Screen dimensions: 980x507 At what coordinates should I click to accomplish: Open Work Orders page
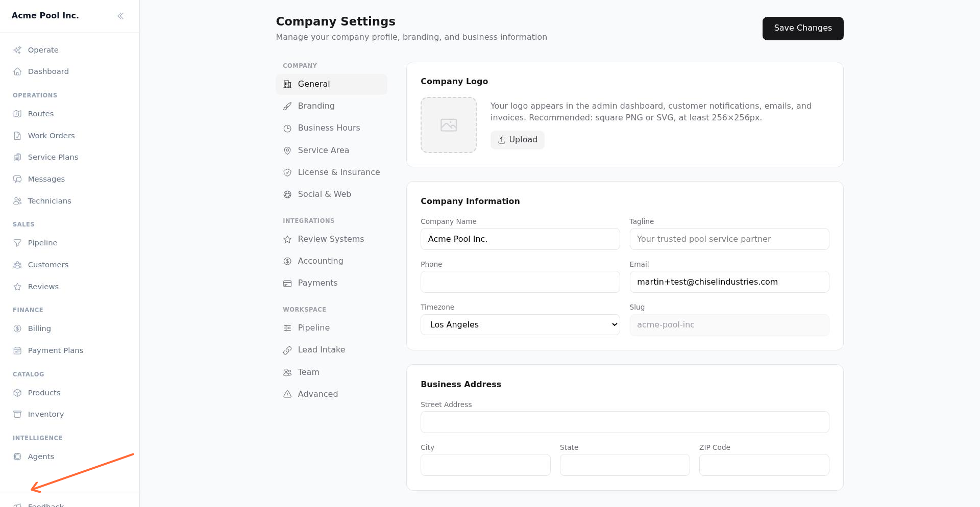click(x=69, y=136)
